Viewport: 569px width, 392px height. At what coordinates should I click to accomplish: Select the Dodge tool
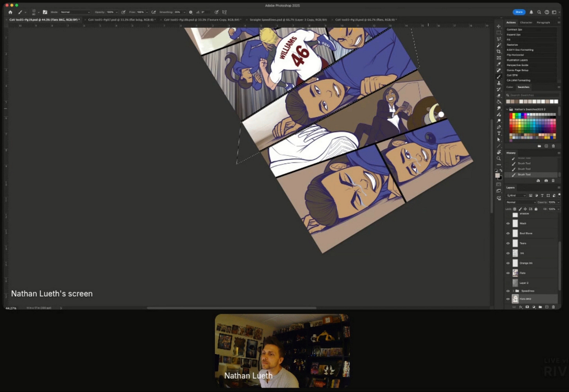[499, 121]
